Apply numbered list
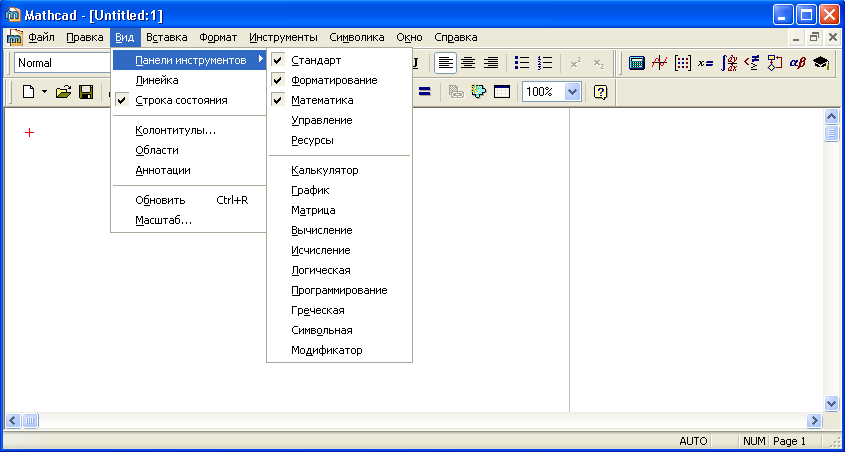Viewport: 845px width, 452px height. pos(545,63)
